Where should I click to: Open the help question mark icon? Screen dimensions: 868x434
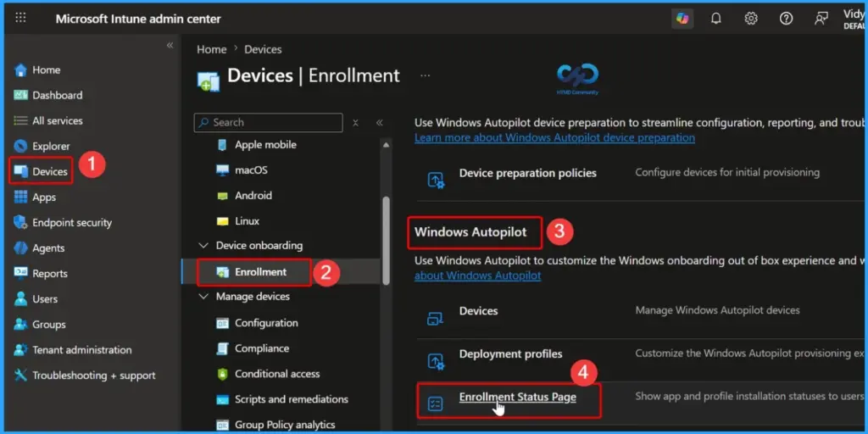point(786,19)
